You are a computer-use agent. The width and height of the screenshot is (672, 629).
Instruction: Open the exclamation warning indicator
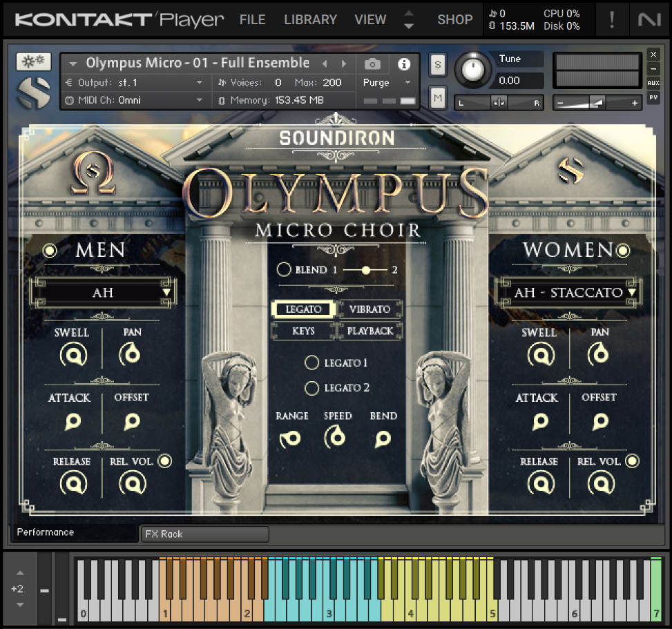[x=612, y=20]
